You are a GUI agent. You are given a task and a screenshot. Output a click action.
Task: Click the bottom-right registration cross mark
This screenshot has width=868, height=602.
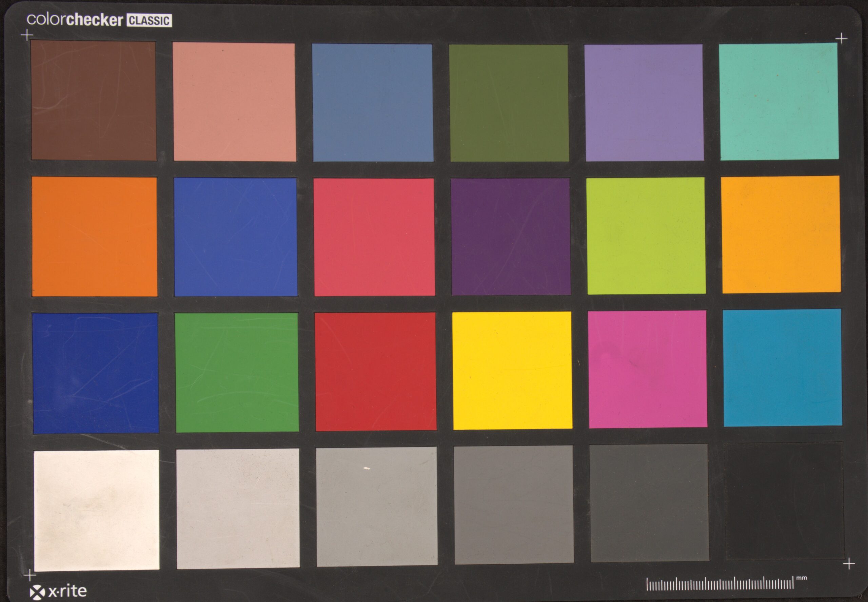pyautogui.click(x=849, y=564)
